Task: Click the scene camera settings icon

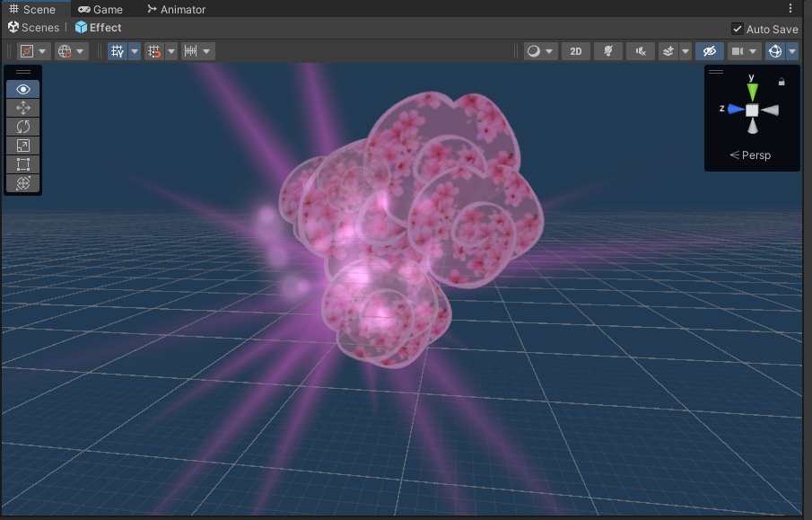Action: coord(738,51)
